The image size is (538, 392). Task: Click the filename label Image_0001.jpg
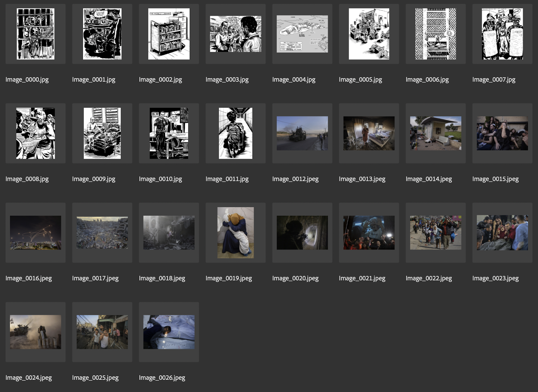click(x=94, y=80)
